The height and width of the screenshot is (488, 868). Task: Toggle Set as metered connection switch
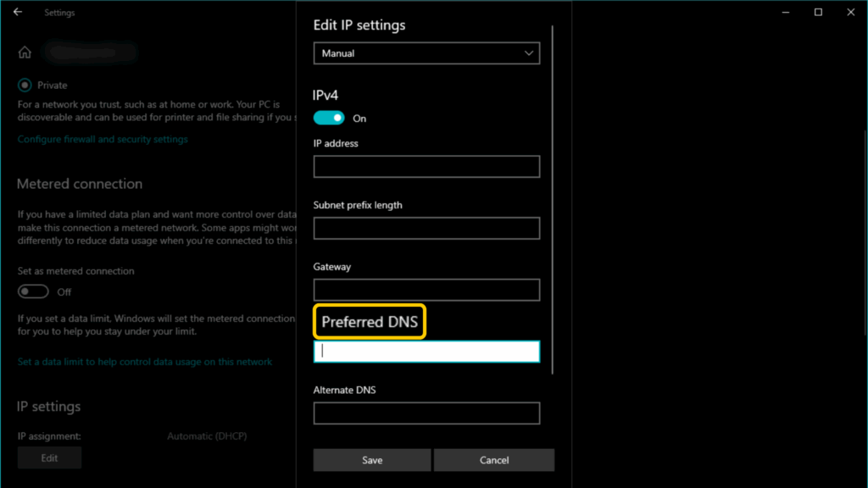(33, 291)
